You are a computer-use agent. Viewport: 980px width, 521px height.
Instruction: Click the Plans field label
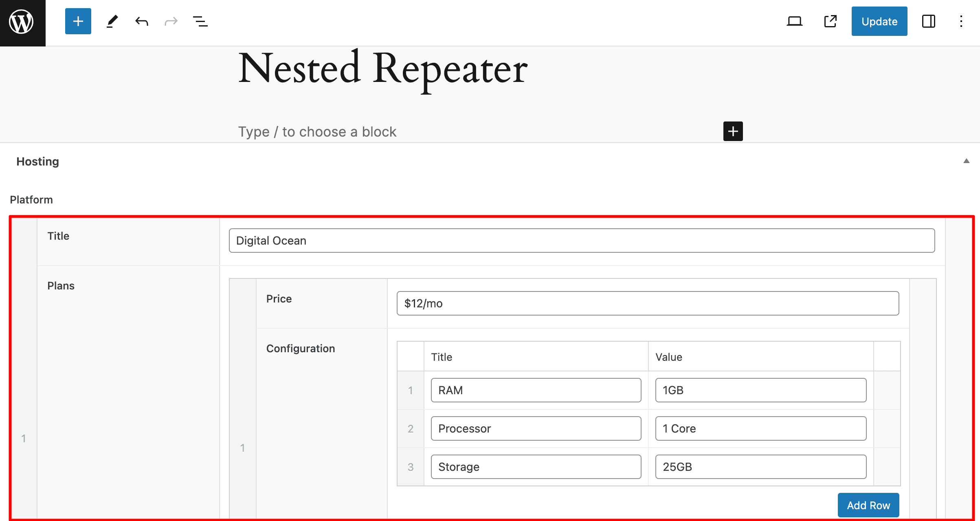pos(61,286)
